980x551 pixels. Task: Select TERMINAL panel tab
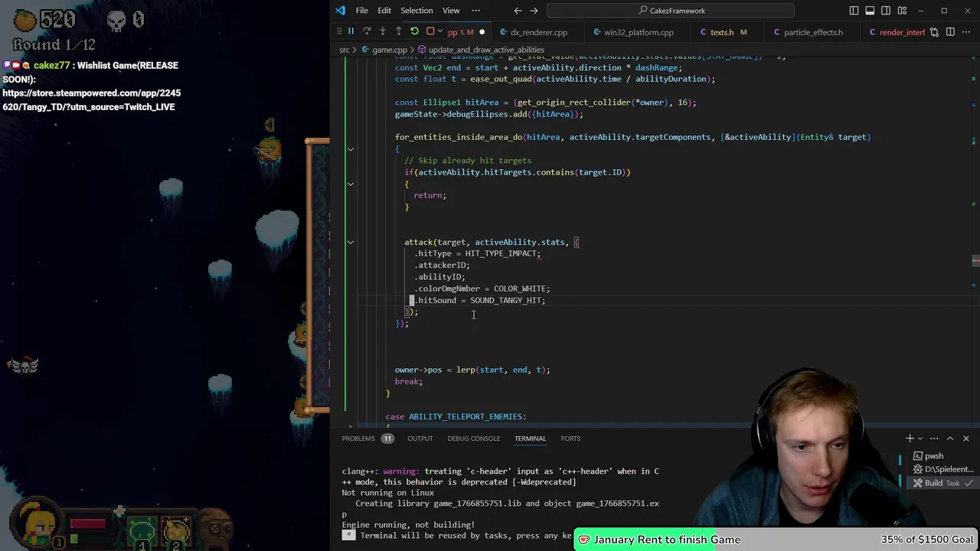[530, 439]
